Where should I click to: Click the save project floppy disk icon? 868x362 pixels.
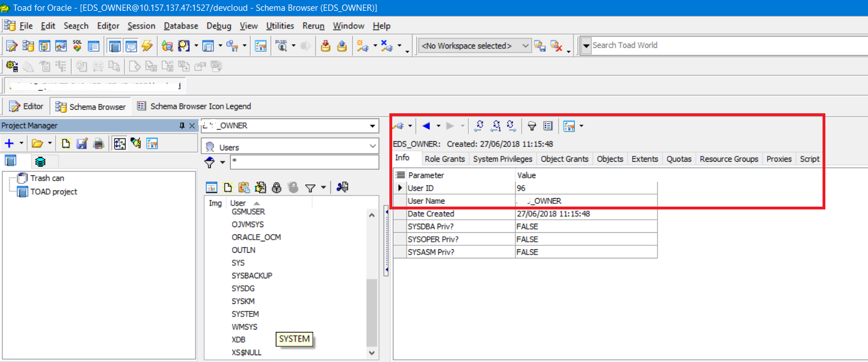click(82, 143)
